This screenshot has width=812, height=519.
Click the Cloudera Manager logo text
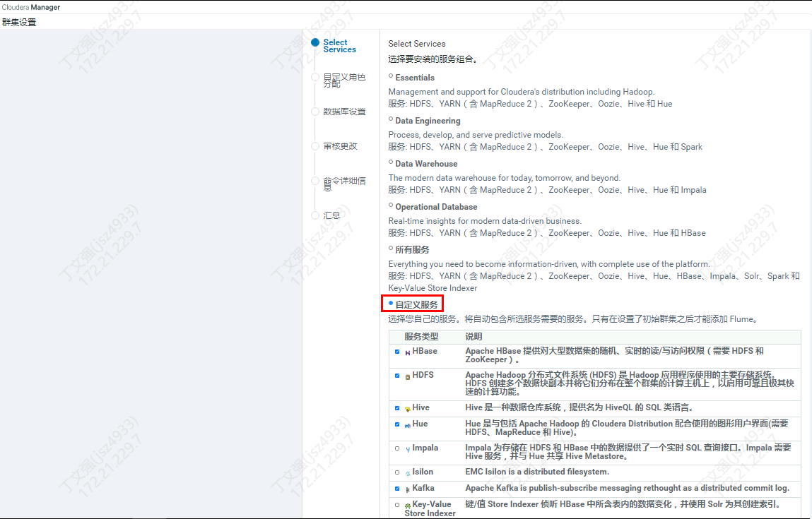[x=31, y=7]
